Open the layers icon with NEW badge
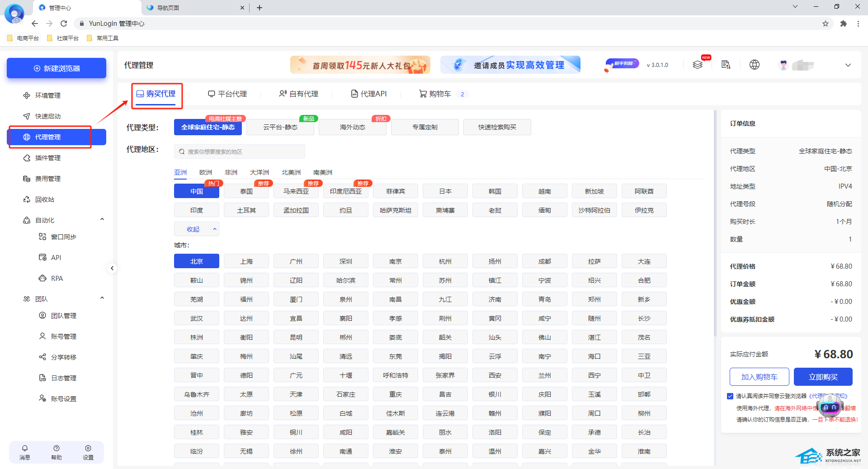 [698, 65]
